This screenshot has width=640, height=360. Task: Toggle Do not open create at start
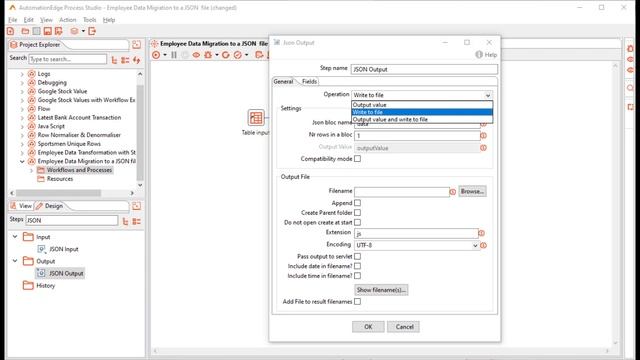click(x=358, y=222)
